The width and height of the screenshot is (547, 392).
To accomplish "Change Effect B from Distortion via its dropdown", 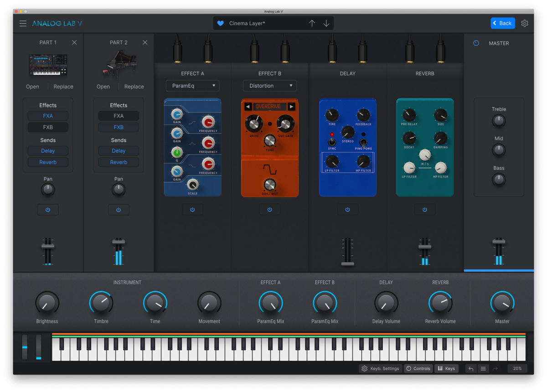I will click(269, 86).
